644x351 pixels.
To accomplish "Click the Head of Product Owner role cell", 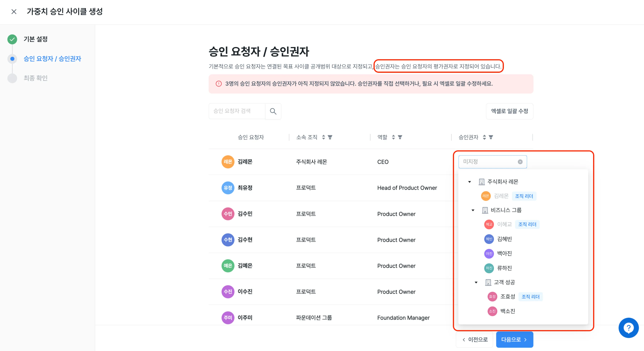I will point(407,188).
